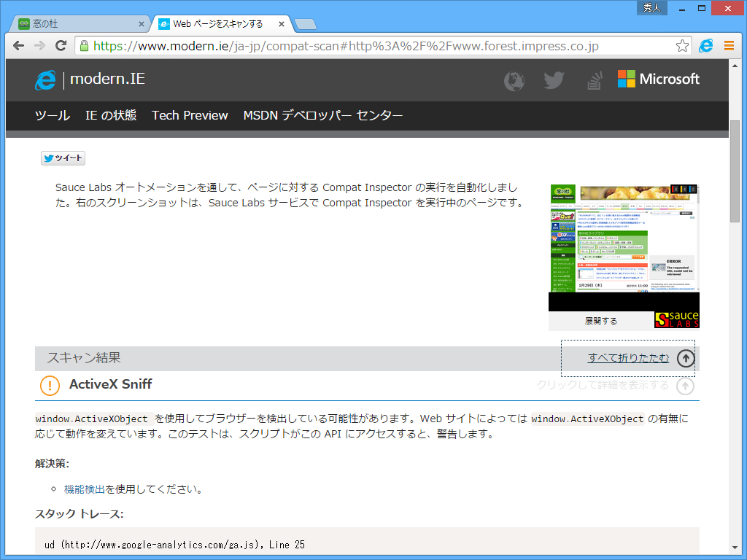Click the IE icon in the address bar
Viewport: 747px width, 560px height.
tap(705, 45)
